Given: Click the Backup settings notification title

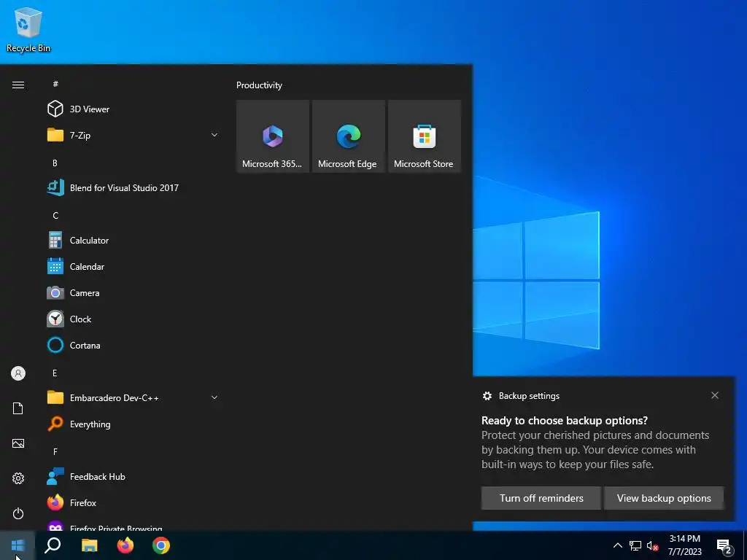Looking at the screenshot, I should pyautogui.click(x=529, y=396).
